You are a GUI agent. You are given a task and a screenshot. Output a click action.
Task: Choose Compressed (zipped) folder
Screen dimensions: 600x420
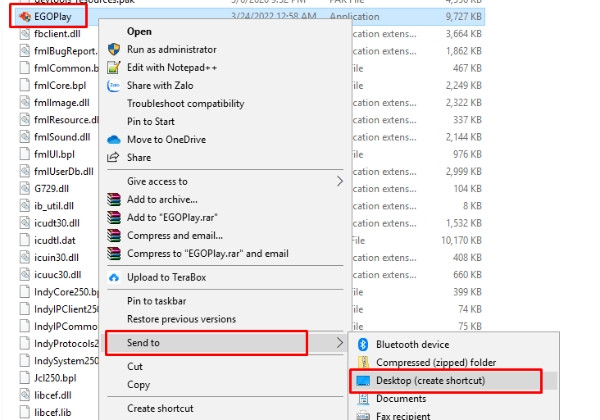pos(436,362)
